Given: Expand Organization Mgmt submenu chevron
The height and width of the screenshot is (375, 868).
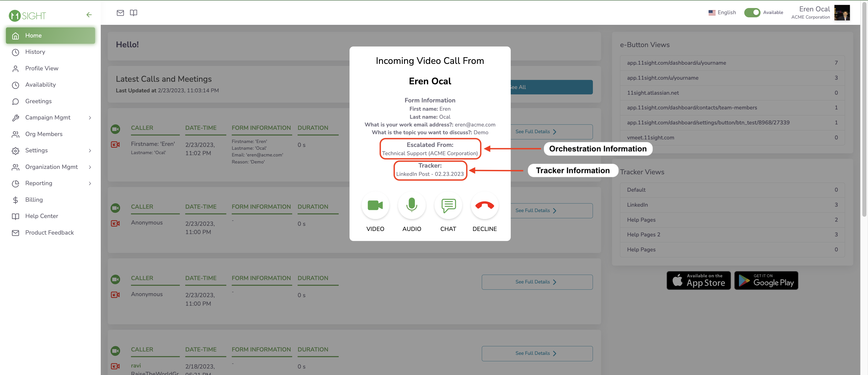Looking at the screenshot, I should (90, 167).
